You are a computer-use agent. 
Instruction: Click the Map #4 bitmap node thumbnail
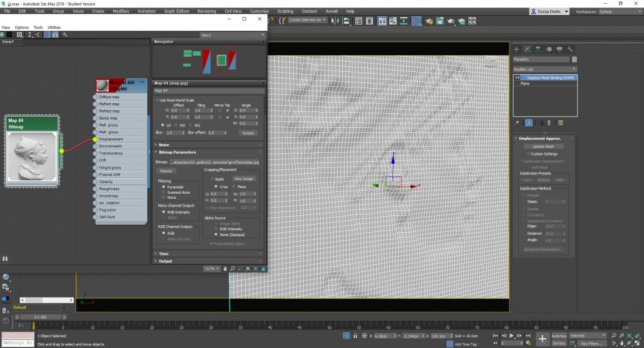(31, 156)
